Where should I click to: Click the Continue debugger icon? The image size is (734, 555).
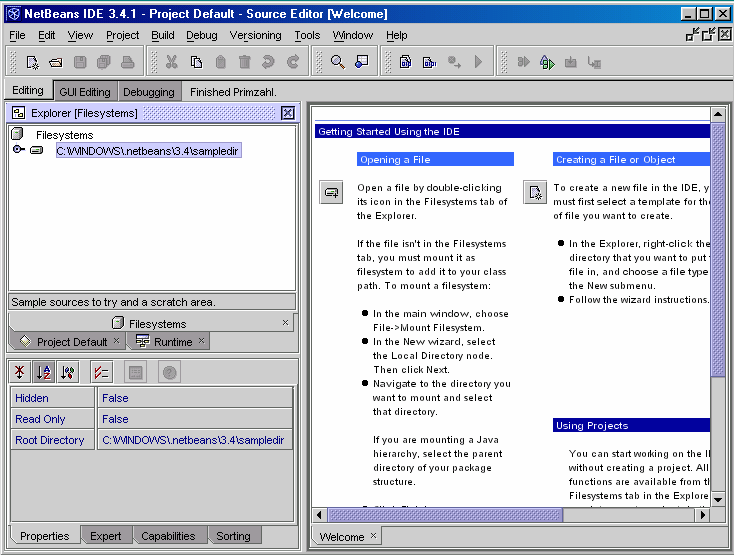click(x=523, y=62)
